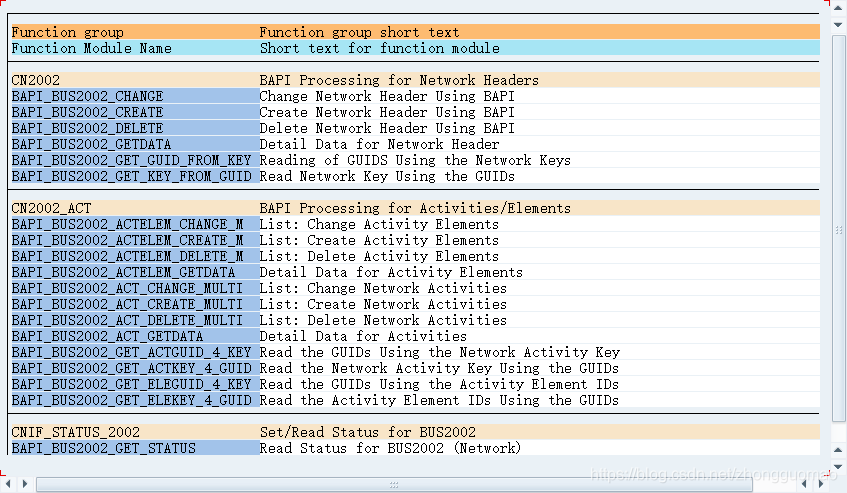Click 'Create Network Header Using BAPI' description
The image size is (847, 493).
[x=387, y=112]
